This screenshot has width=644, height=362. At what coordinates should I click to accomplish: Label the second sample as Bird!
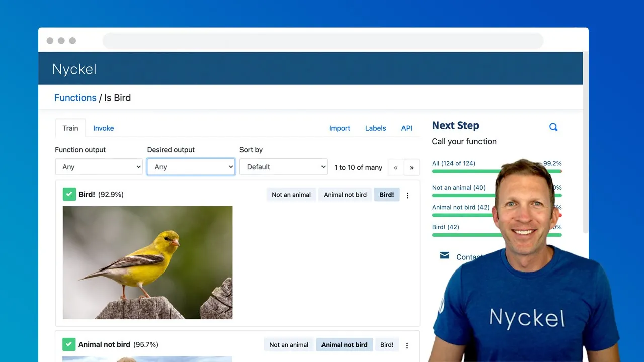point(387,345)
